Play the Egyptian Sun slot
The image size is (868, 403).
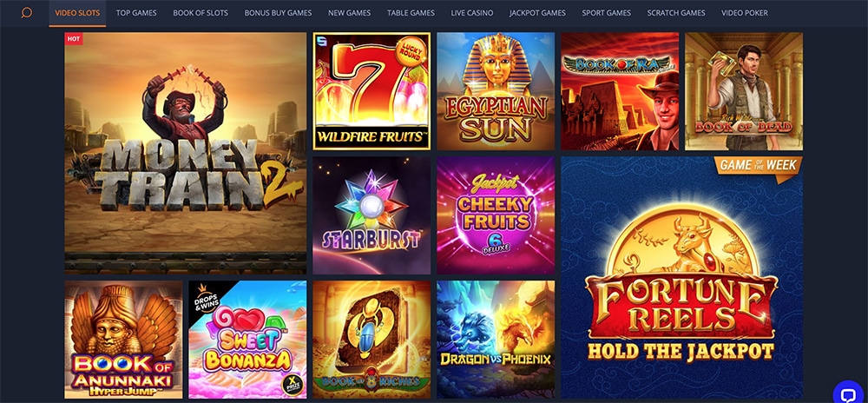pos(496,91)
